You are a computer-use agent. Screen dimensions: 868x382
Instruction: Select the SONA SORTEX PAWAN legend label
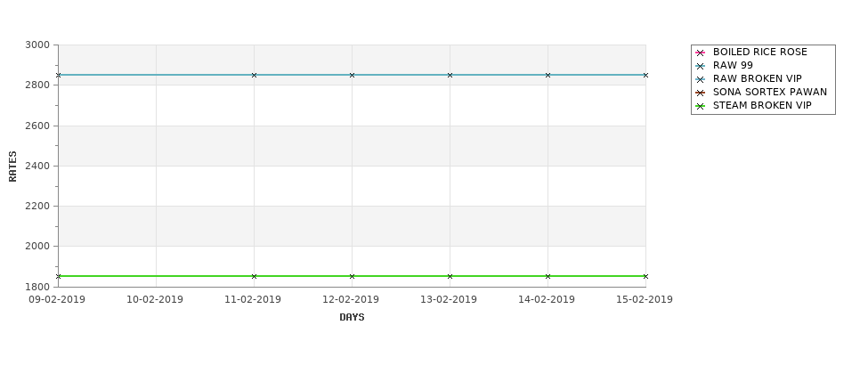click(x=770, y=92)
